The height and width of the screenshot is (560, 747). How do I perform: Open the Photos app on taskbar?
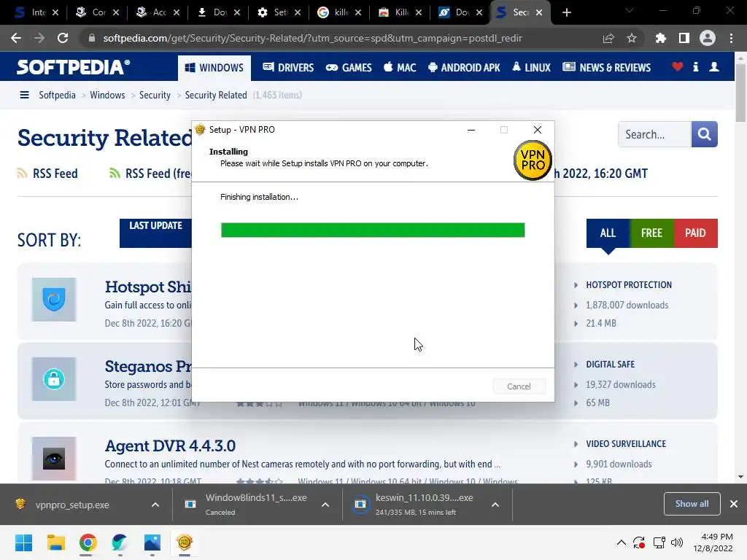(152, 542)
